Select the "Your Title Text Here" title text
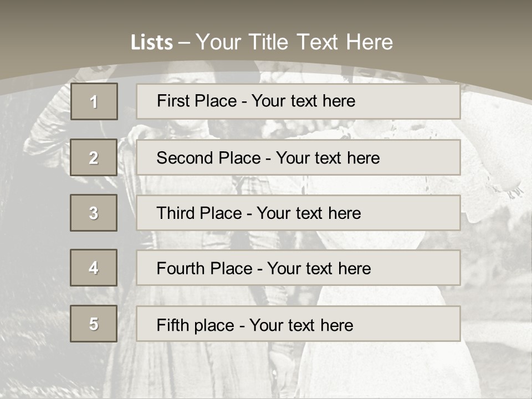This screenshot has height=399, width=532. pyautogui.click(x=294, y=42)
